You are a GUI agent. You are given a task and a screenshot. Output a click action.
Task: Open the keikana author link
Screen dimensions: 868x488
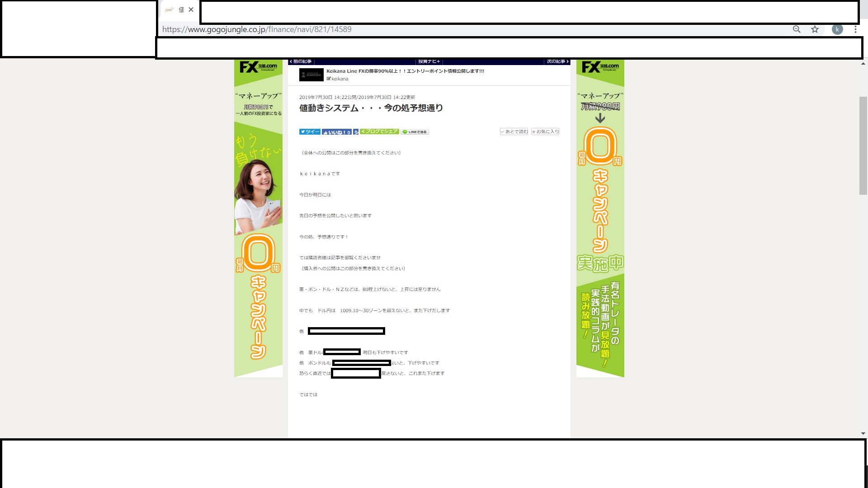click(x=340, y=79)
